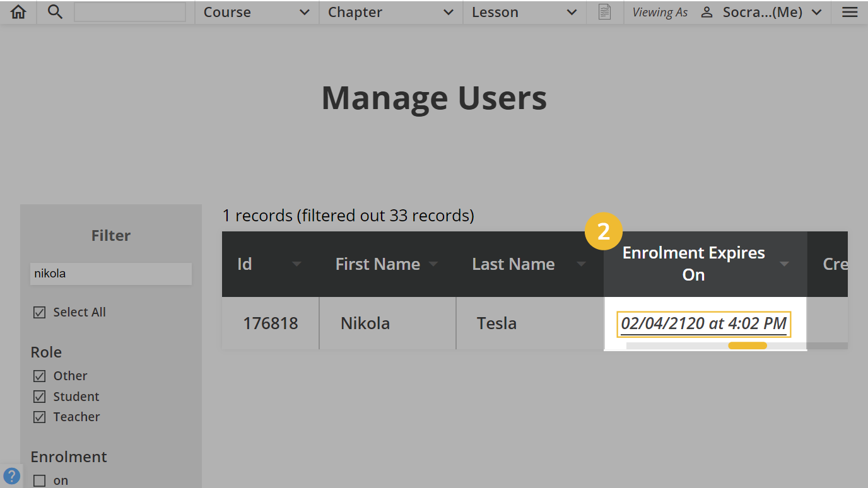Image resolution: width=868 pixels, height=488 pixels.
Task: Open the Lesson dropdown
Action: coord(525,13)
